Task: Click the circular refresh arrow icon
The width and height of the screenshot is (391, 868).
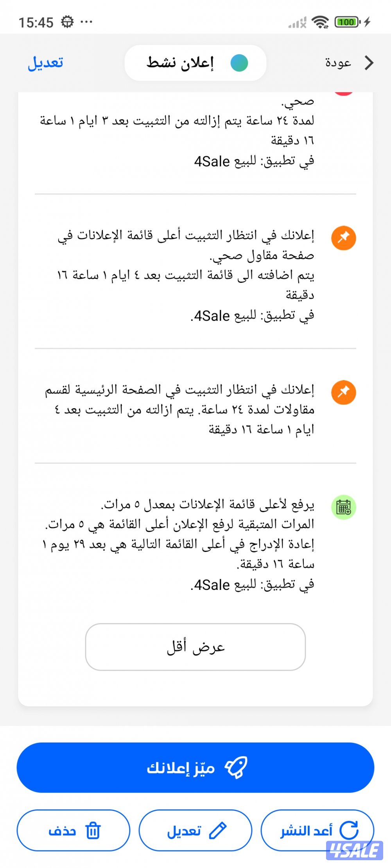Action: 349,830
